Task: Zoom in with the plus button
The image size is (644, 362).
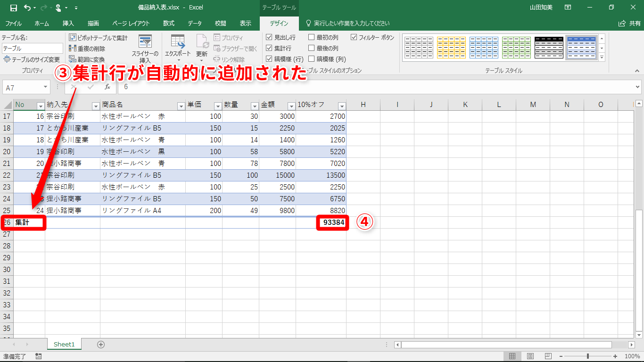Action: (615, 356)
